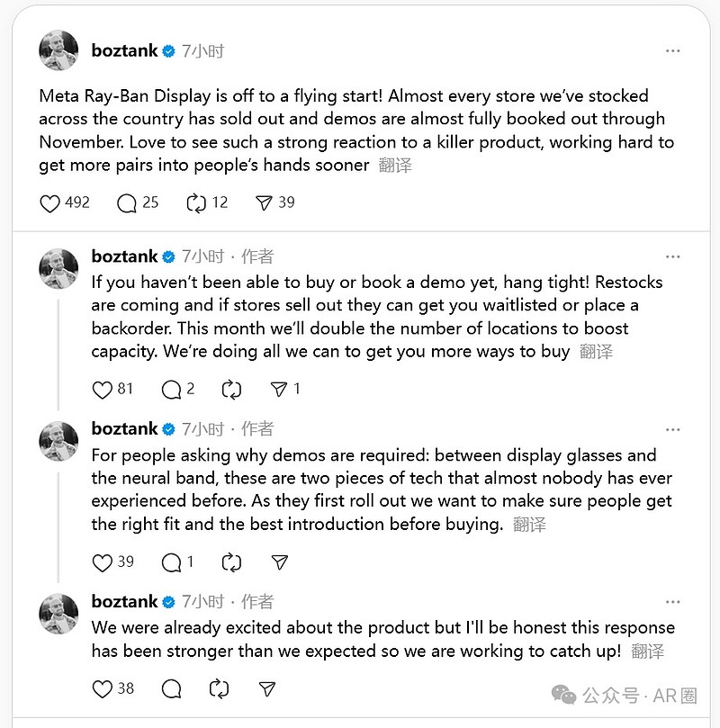Open more options on the last reply

coord(672,602)
